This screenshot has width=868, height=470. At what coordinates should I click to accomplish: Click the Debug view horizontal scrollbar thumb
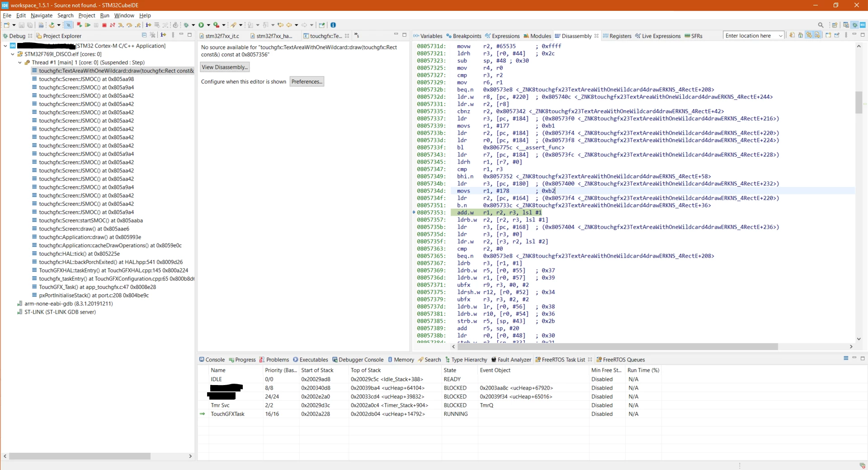pyautogui.click(x=80, y=456)
